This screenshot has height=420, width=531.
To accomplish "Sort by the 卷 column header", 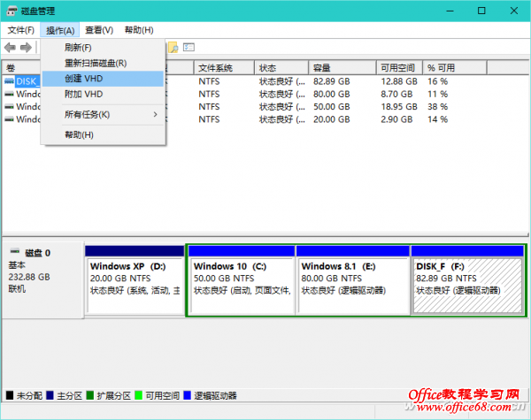I will (22, 68).
